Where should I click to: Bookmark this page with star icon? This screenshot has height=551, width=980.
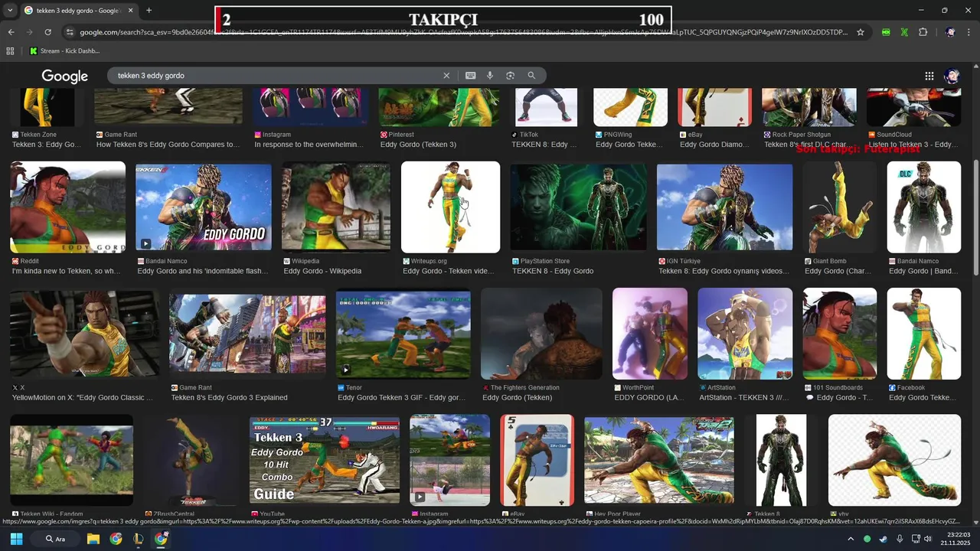[861, 32]
